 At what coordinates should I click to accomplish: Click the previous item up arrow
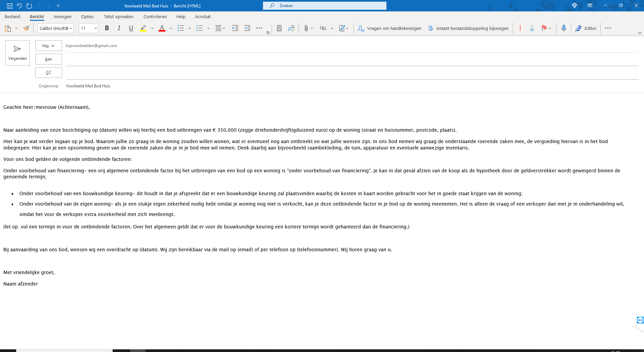click(39, 6)
